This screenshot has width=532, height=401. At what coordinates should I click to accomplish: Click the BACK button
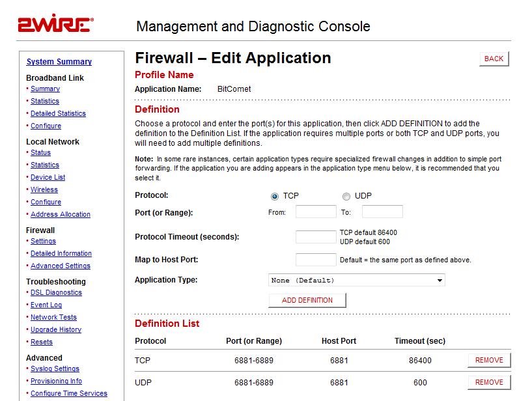[494, 59]
